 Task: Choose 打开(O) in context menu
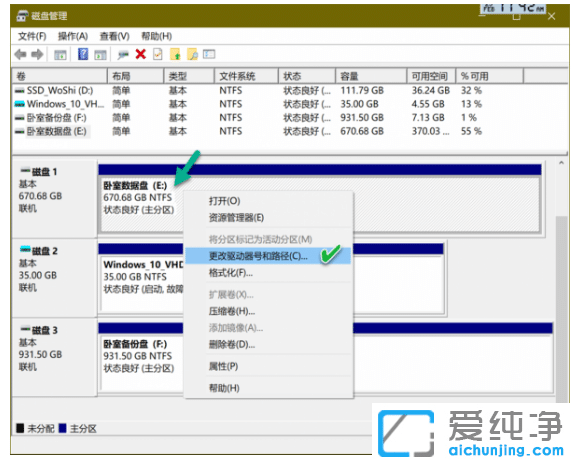pyautogui.click(x=268, y=201)
